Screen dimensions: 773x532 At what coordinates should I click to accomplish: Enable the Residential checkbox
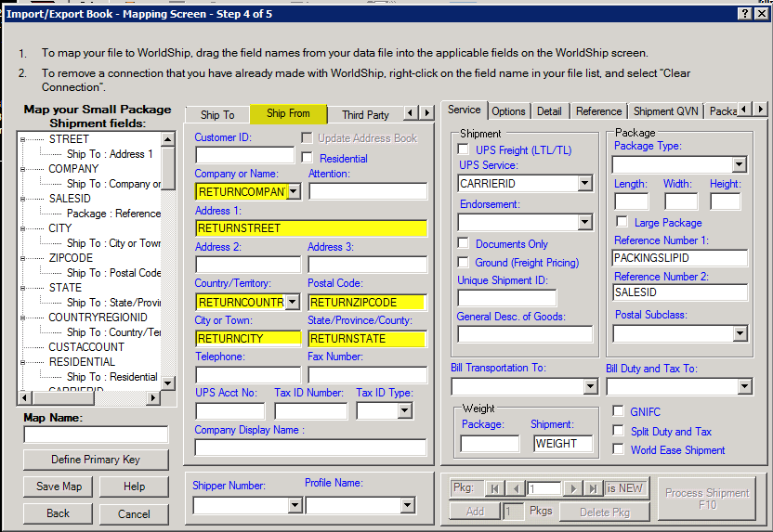(x=308, y=159)
